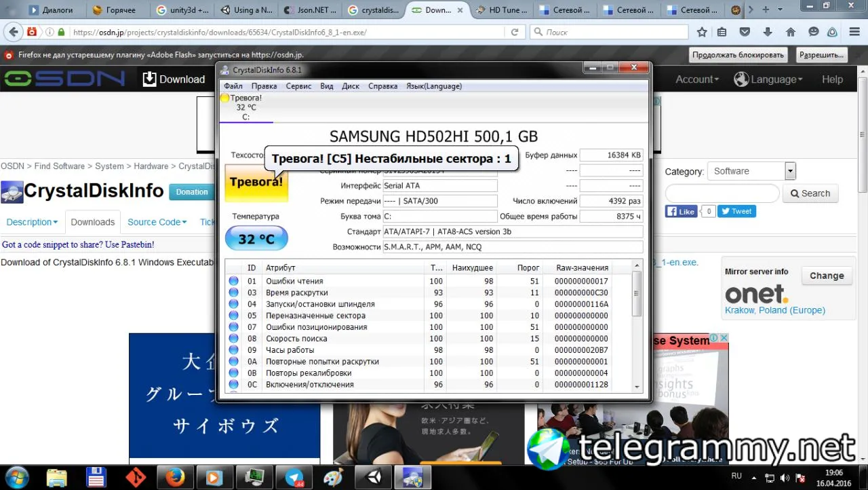
Task: Switch to the Диалоги browser tab
Action: coord(53,10)
